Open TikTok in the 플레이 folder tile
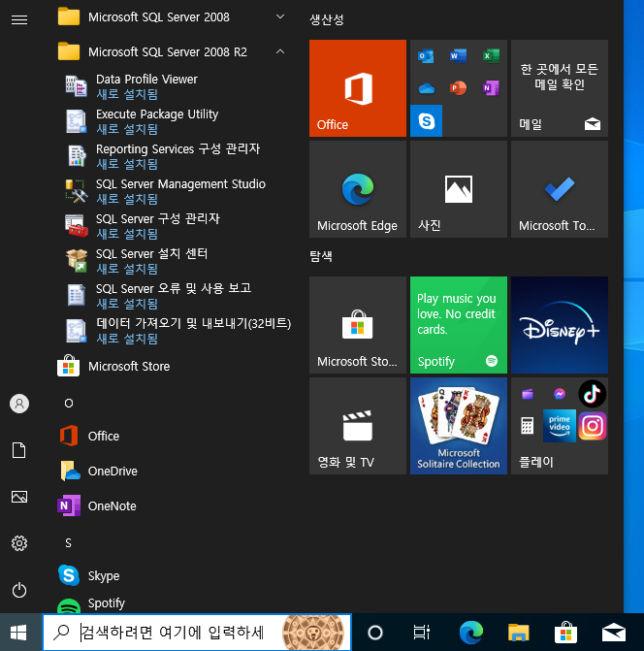The image size is (644, 651). [x=593, y=394]
